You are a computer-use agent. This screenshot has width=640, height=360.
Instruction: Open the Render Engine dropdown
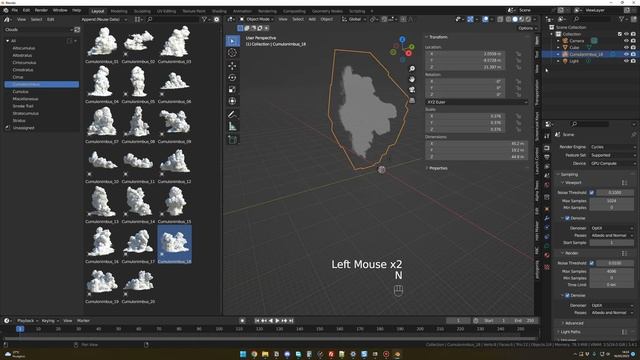(x=613, y=147)
